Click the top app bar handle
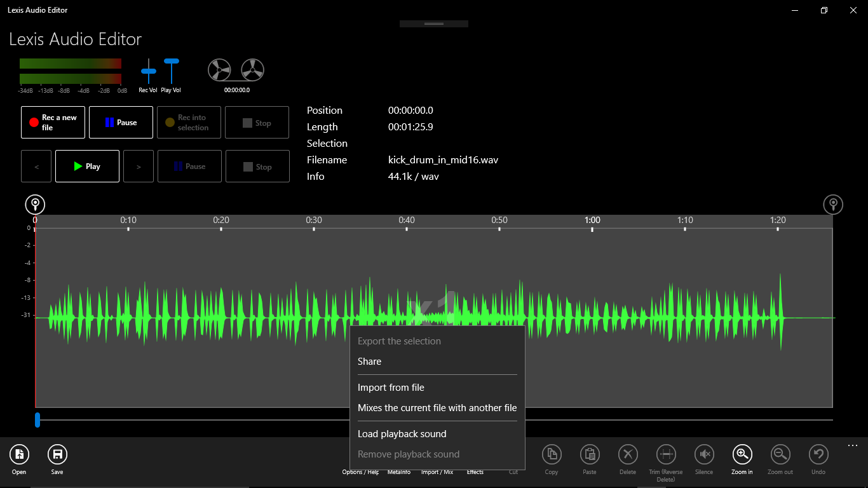Viewport: 868px width, 488px height. [434, 24]
